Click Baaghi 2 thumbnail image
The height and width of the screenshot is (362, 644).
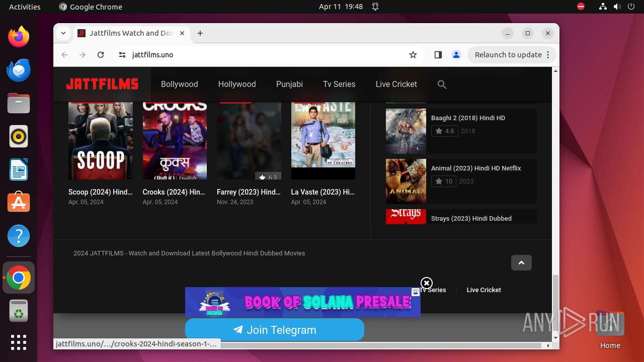(406, 131)
